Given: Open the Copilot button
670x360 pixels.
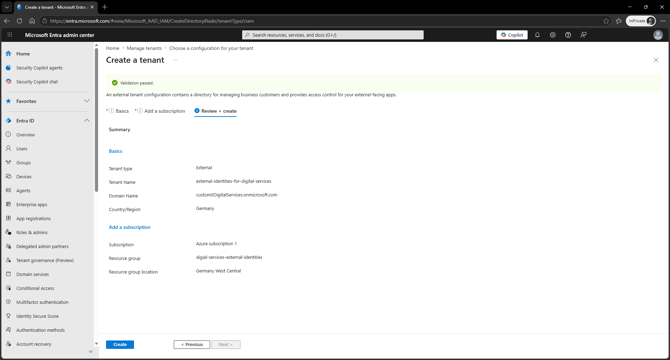Looking at the screenshot, I should click(512, 35).
